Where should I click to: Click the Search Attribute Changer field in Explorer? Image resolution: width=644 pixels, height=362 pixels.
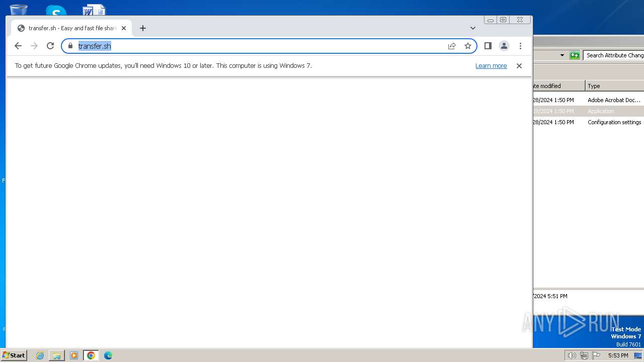pyautogui.click(x=614, y=55)
